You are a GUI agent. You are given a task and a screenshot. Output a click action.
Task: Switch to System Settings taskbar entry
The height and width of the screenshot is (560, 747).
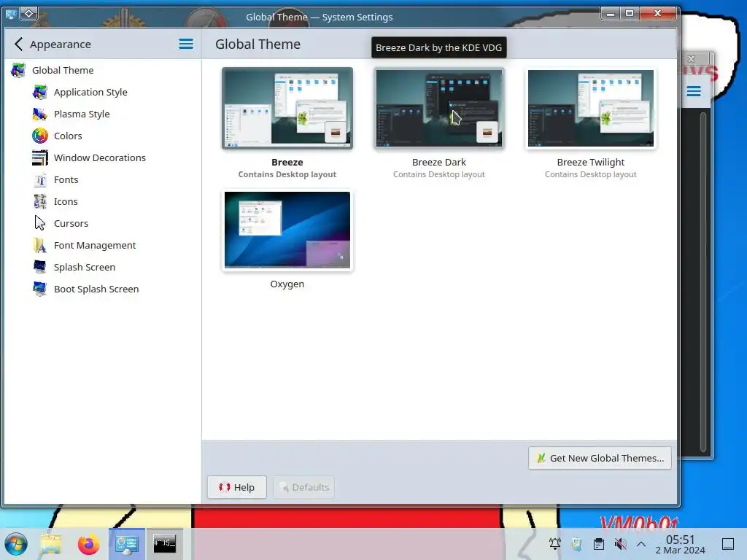tap(127, 544)
